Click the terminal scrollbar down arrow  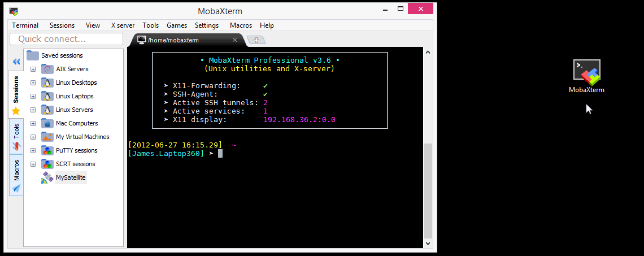tap(428, 243)
